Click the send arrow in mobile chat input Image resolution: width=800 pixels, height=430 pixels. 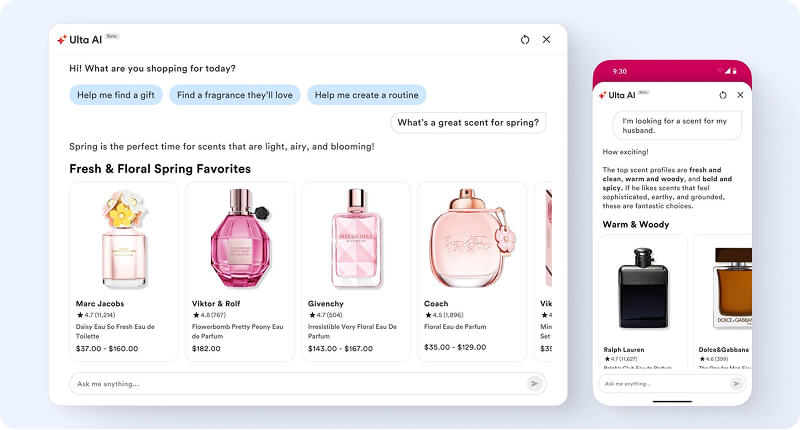tap(736, 384)
